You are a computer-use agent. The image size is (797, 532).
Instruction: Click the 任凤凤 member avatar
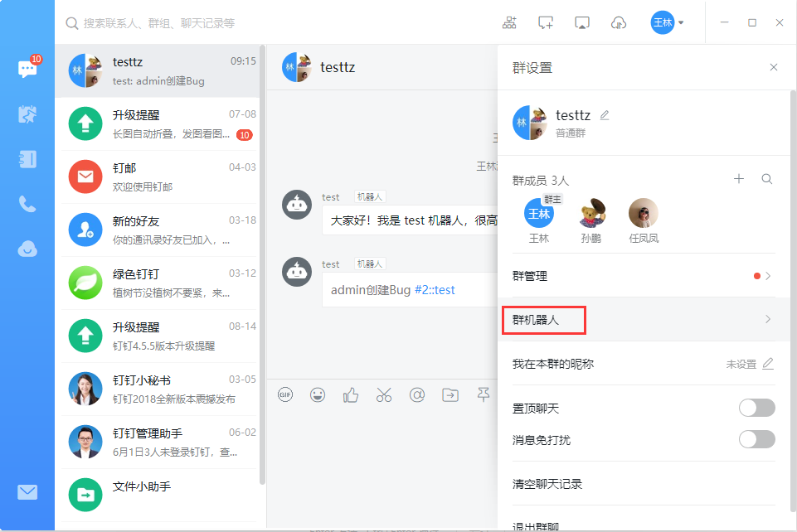pos(644,213)
